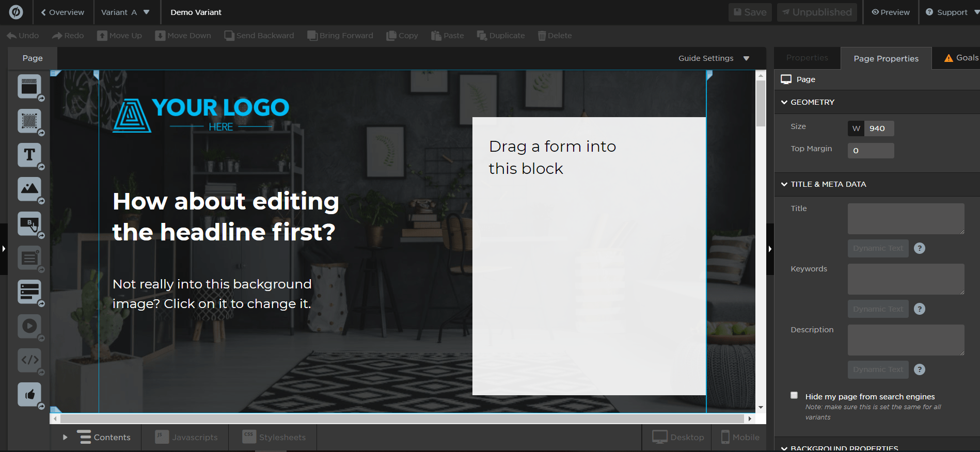Screen dimensions: 980x452
Task: Select the Image widget tool
Action: point(29,189)
